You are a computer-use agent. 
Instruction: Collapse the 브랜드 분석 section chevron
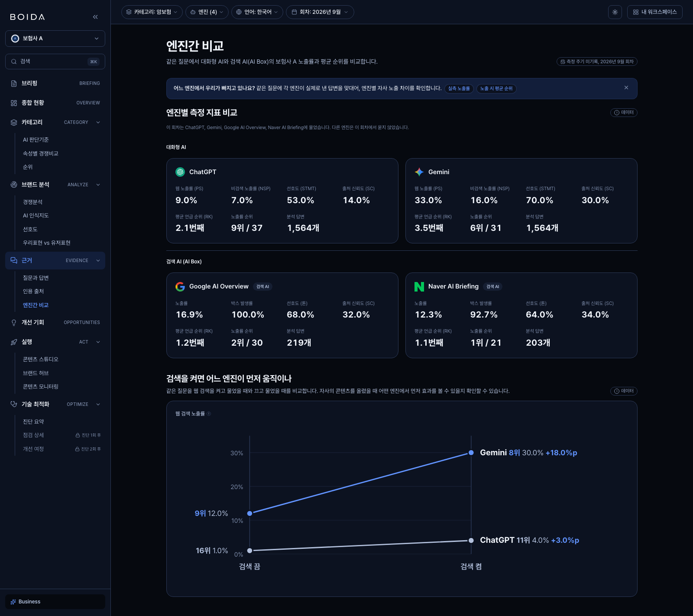coord(98,185)
